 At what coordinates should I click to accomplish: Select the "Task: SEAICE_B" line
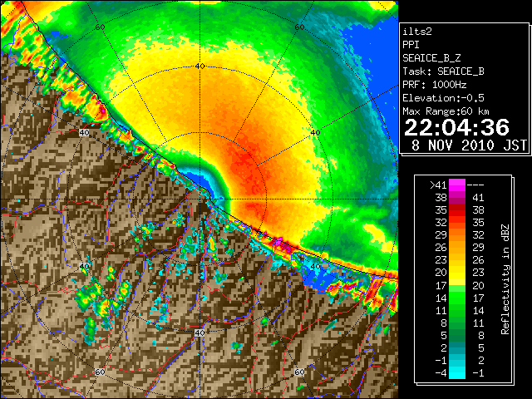tap(443, 71)
